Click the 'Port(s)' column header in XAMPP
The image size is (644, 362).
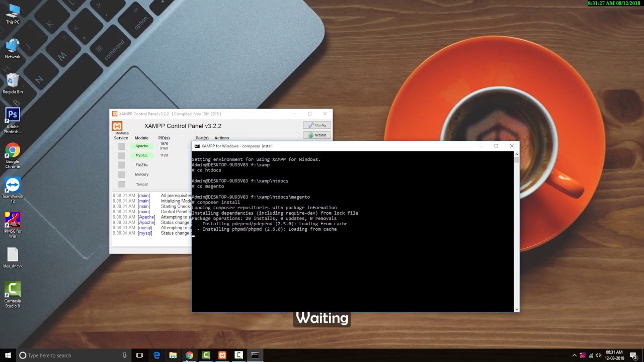pyautogui.click(x=202, y=138)
